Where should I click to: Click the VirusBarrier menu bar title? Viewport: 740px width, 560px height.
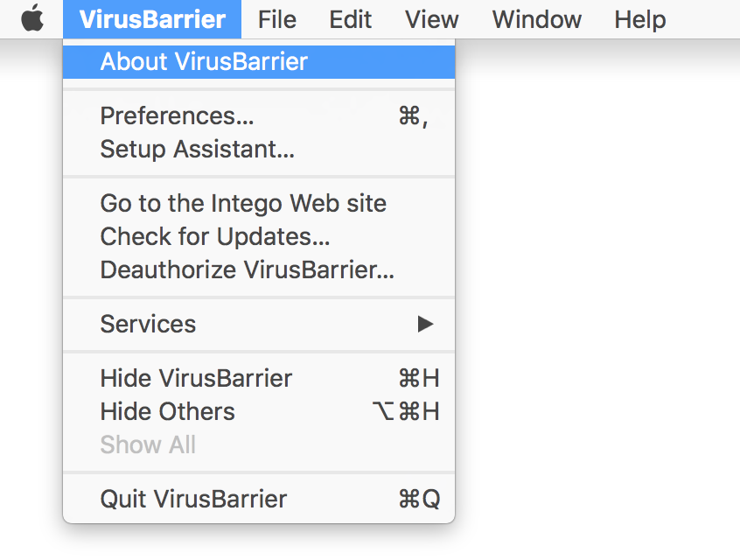pyautogui.click(x=152, y=19)
